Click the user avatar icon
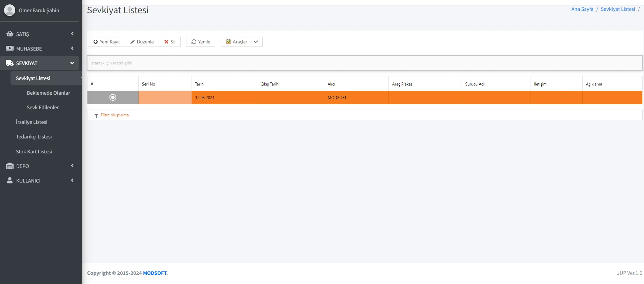Viewport: 644px width, 284px height. pyautogui.click(x=9, y=10)
